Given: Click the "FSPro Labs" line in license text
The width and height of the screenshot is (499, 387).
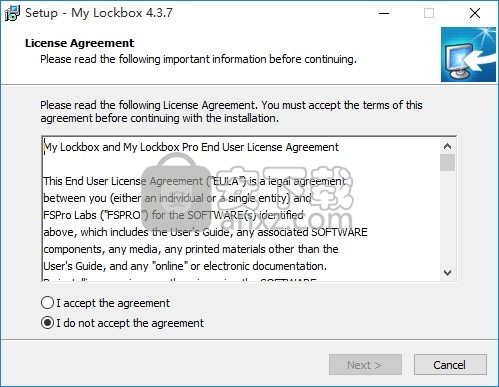Looking at the screenshot, I should point(173,215).
